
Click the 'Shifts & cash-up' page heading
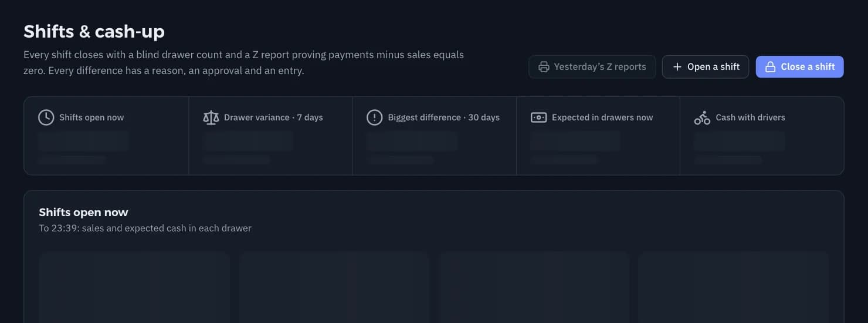(x=94, y=31)
